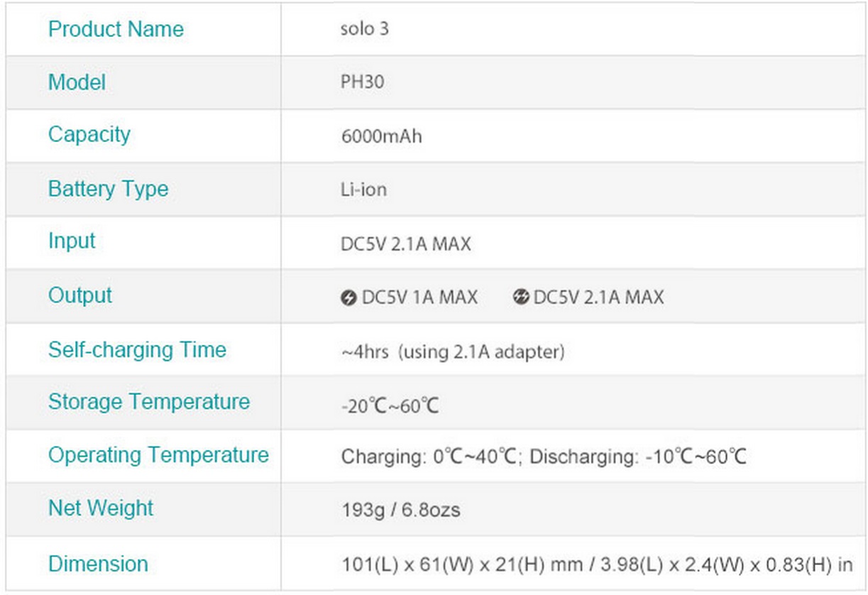This screenshot has width=868, height=595.
Task: Click the Operating Temperature label
Action: [158, 455]
